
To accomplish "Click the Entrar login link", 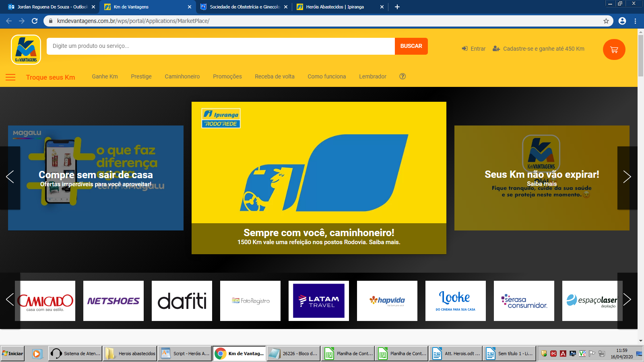I will tap(474, 49).
